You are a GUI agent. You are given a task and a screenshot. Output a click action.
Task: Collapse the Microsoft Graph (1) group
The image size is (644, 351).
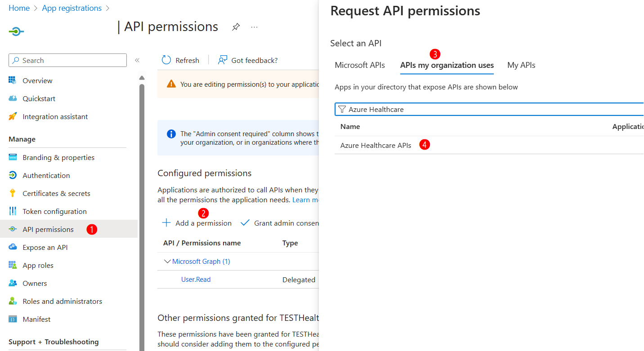click(x=168, y=261)
